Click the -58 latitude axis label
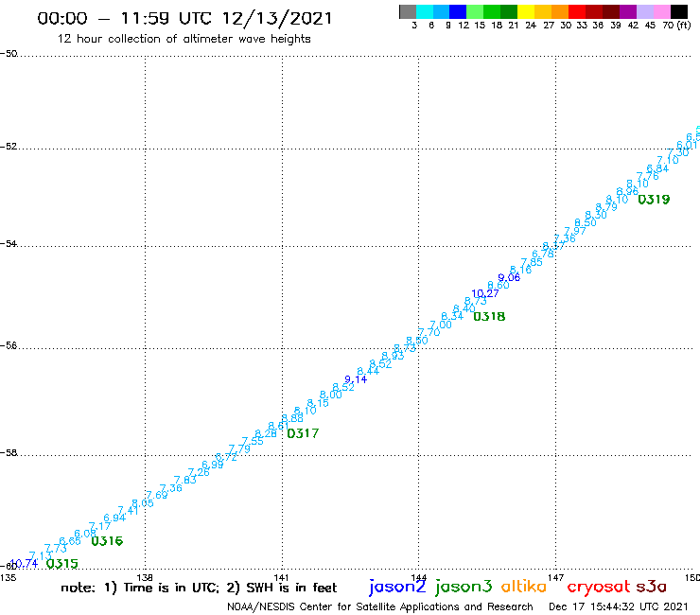This screenshot has width=700, height=615. click(9, 453)
